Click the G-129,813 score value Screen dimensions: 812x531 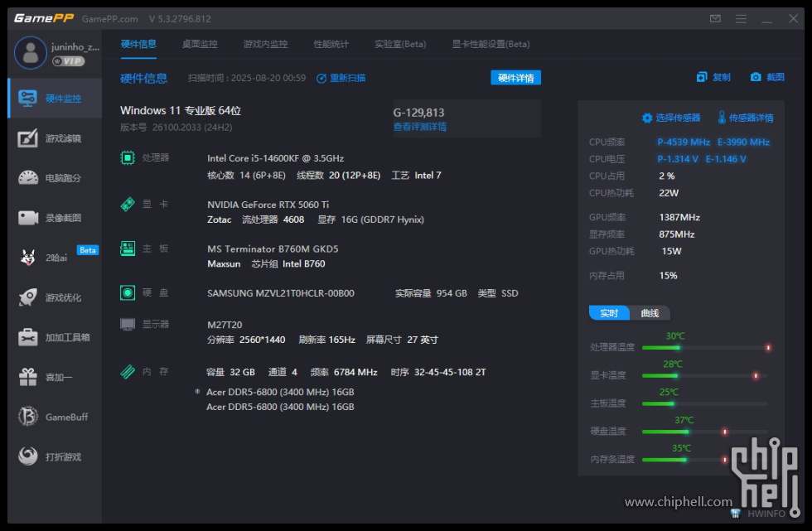coord(418,113)
